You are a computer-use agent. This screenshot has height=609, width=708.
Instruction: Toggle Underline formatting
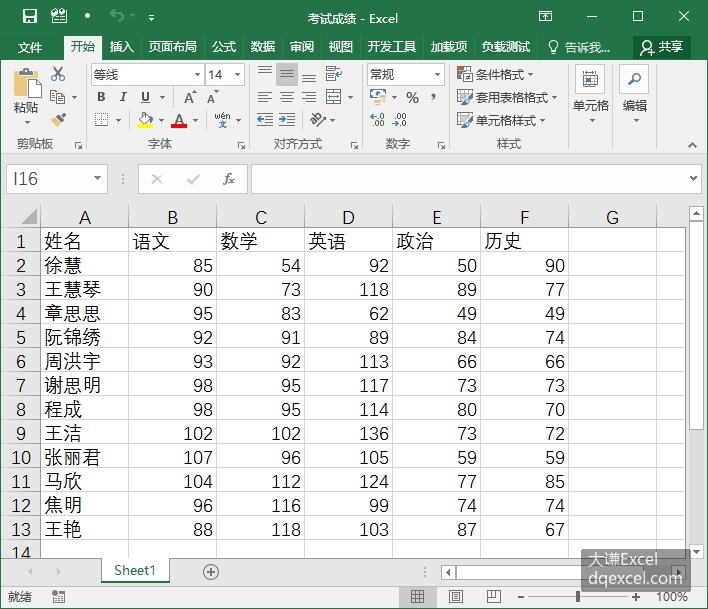145,97
